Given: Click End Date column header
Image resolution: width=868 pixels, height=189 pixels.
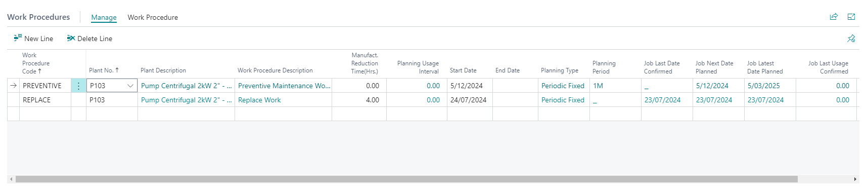Looking at the screenshot, I should [508, 70].
